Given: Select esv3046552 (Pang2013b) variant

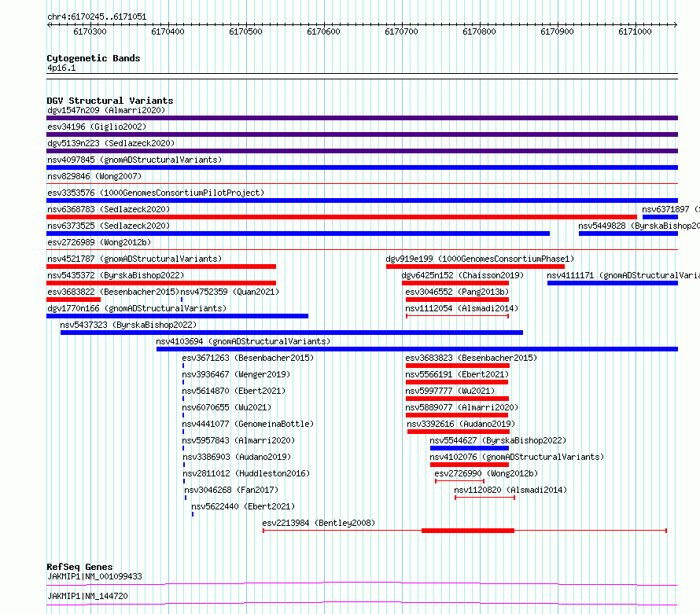Looking at the screenshot, I should (457, 292).
